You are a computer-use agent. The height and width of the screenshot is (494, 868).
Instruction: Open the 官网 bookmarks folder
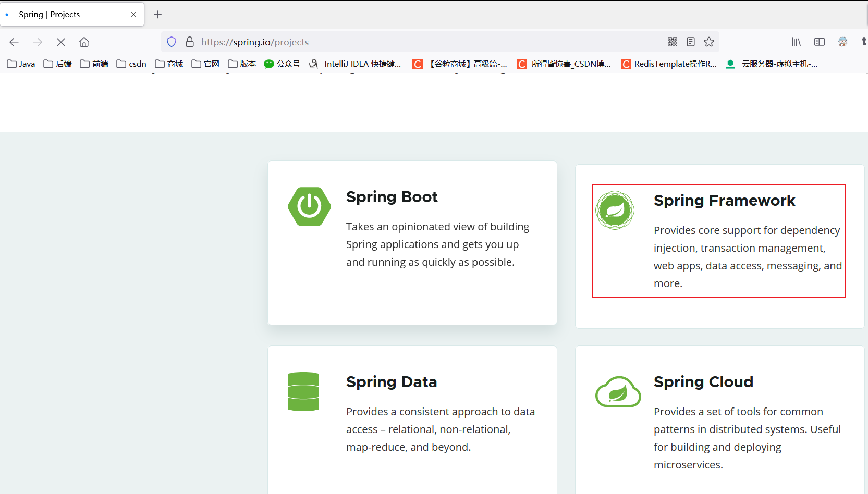click(205, 64)
